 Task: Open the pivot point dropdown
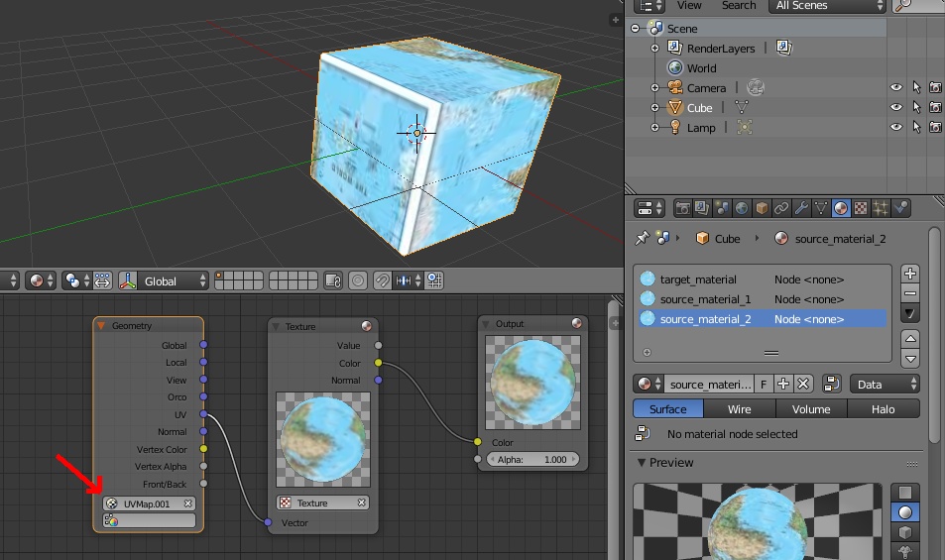78,280
